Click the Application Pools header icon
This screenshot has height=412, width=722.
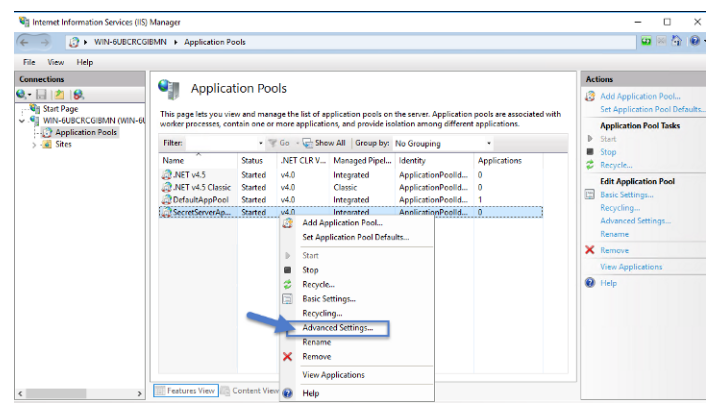tap(169, 89)
